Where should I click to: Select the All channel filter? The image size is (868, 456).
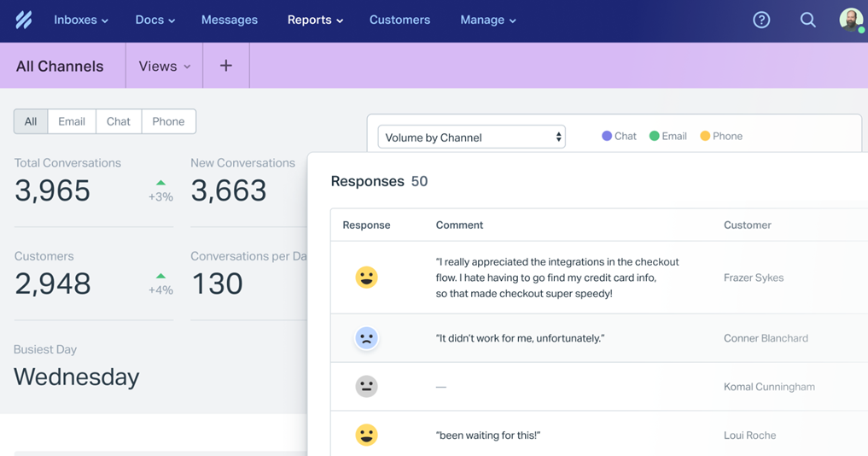click(31, 121)
